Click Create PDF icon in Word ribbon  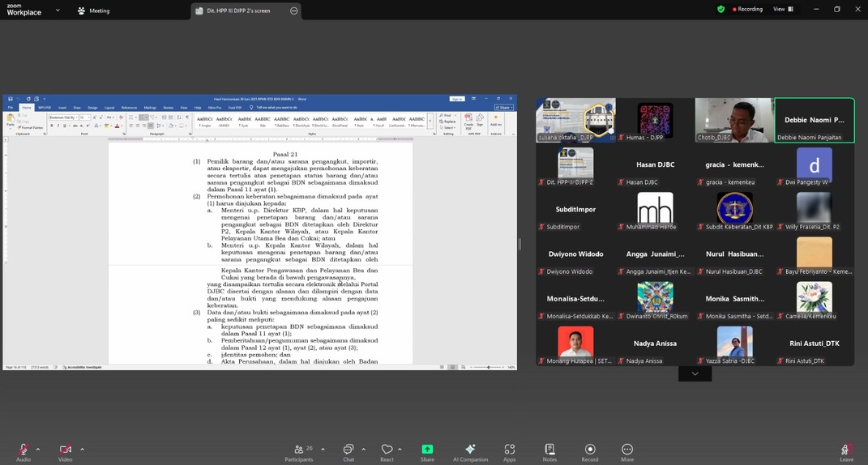468,122
